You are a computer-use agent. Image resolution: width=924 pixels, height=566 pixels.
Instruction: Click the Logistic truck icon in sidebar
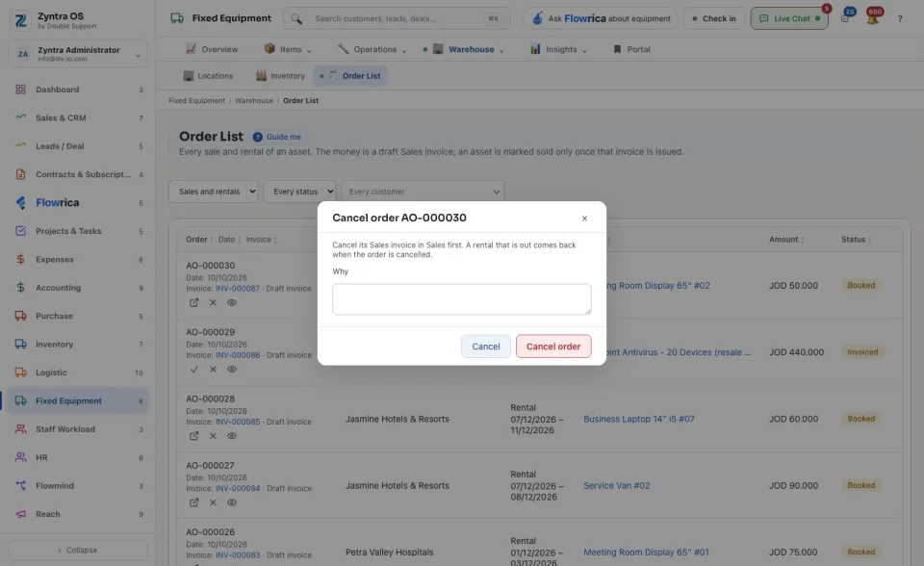20,373
